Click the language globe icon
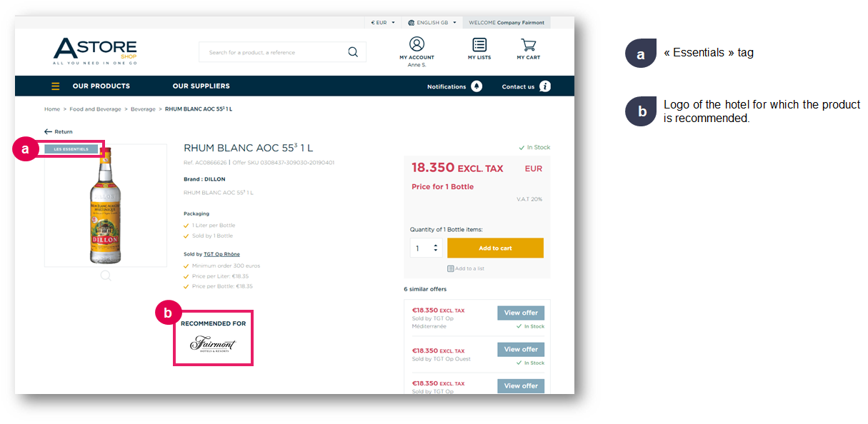 point(411,23)
